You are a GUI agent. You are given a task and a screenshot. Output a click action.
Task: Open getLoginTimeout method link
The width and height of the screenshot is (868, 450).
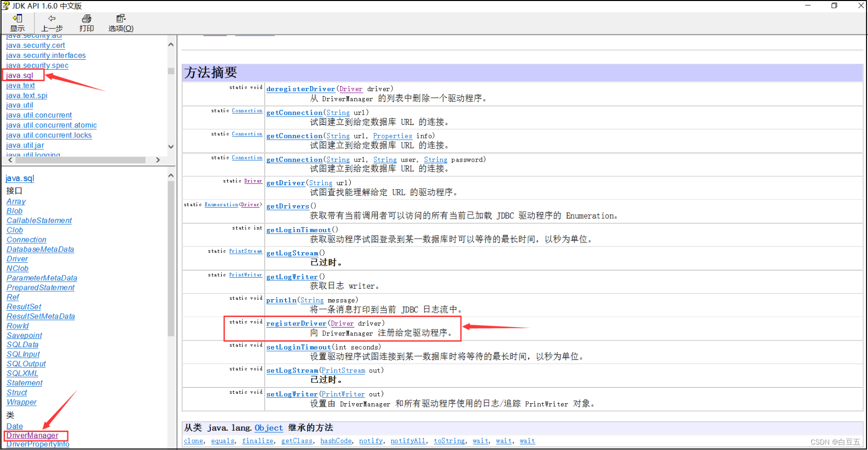(298, 230)
